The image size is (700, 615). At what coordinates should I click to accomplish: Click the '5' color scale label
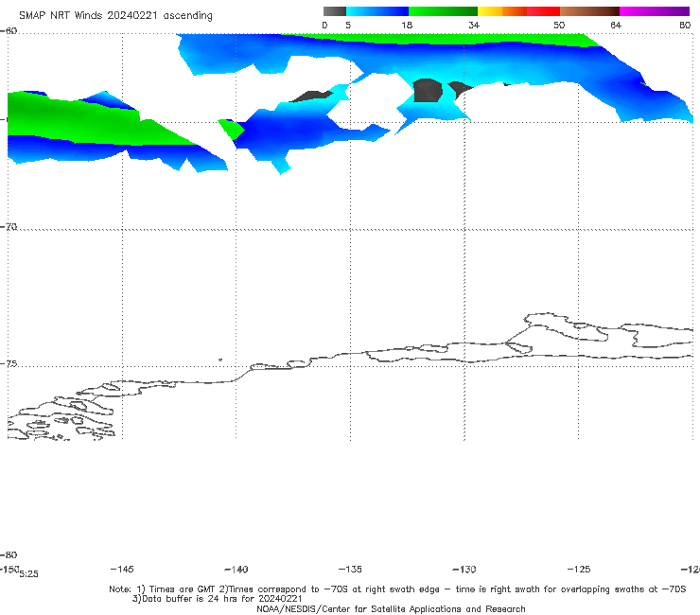[348, 25]
